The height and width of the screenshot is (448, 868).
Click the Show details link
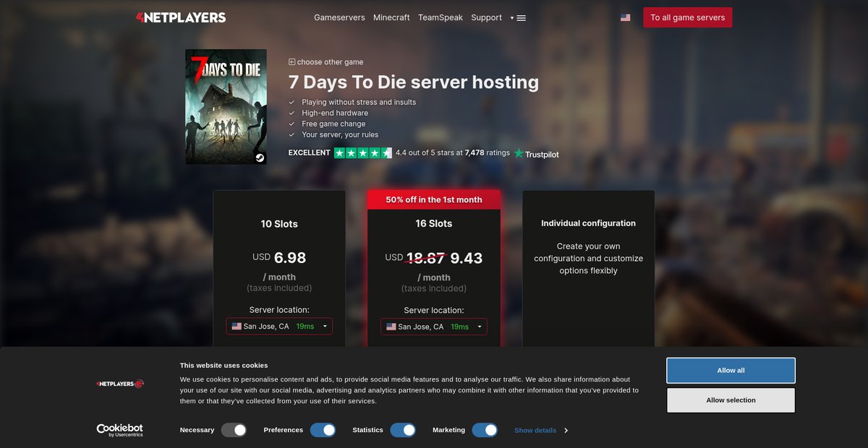tap(535, 431)
